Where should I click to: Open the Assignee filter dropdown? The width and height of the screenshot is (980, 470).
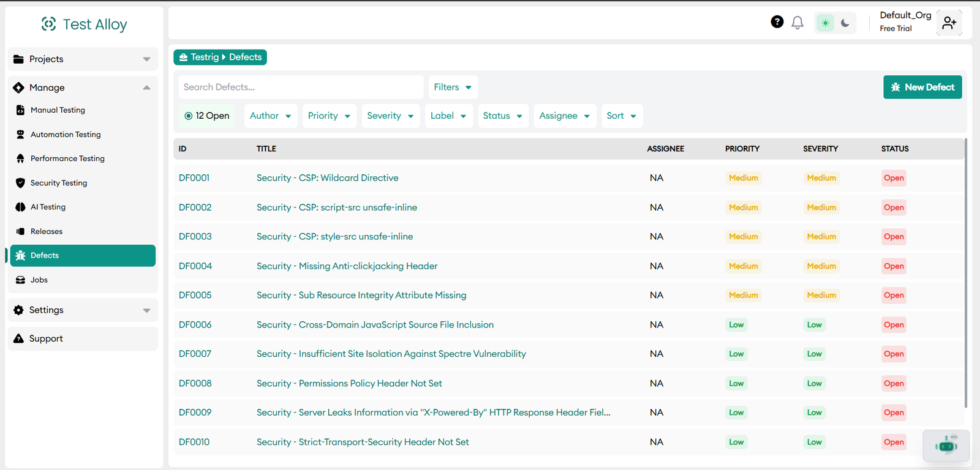point(565,116)
